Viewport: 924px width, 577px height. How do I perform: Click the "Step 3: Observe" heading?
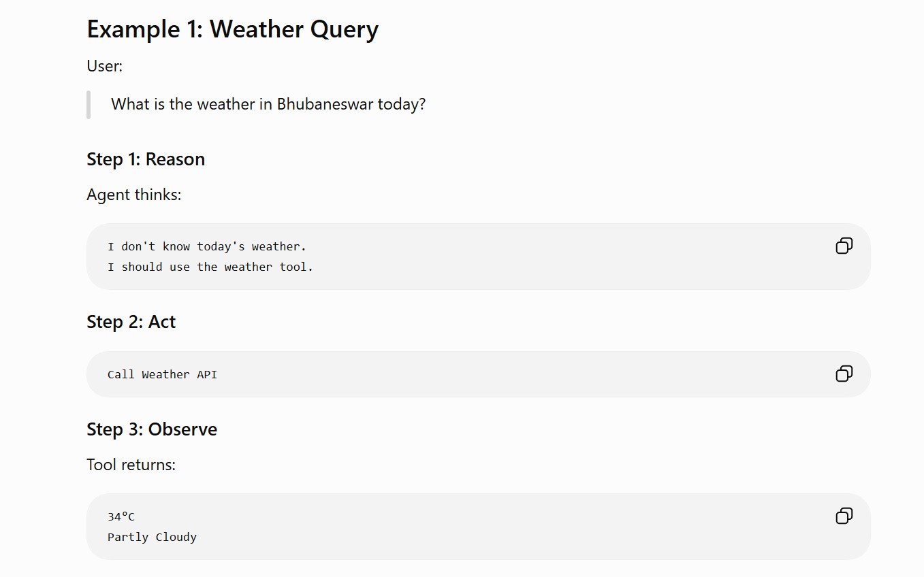tap(152, 429)
